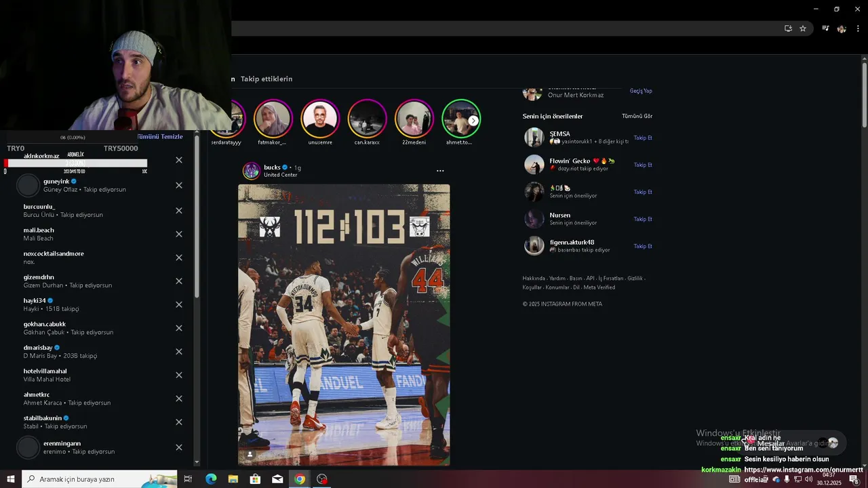Remove hayki34 from recent searches
The image size is (868, 488).
(179, 304)
